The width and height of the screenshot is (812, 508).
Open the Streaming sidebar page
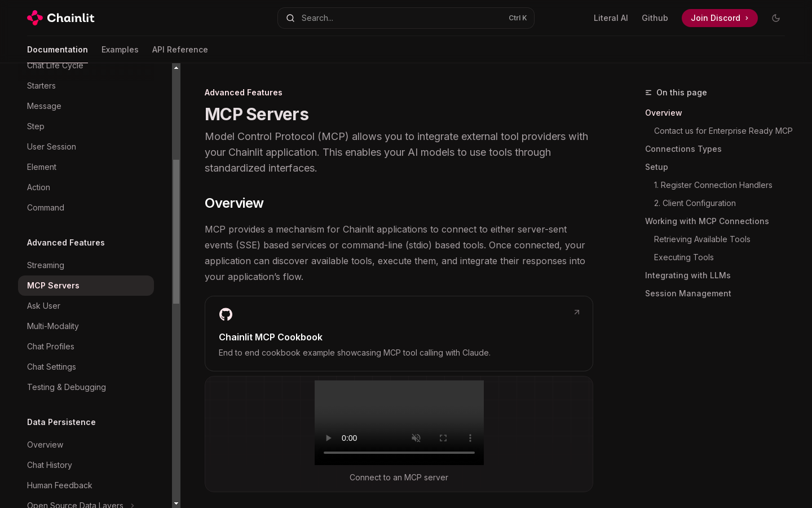click(x=86, y=265)
